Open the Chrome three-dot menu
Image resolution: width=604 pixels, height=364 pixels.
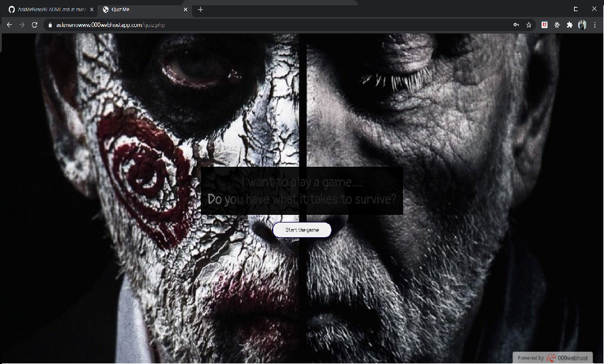[x=595, y=25]
